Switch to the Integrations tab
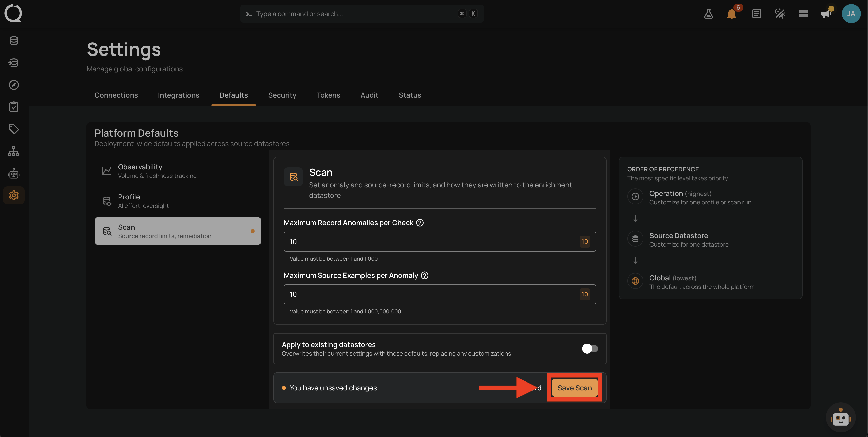The height and width of the screenshot is (437, 868). (179, 95)
